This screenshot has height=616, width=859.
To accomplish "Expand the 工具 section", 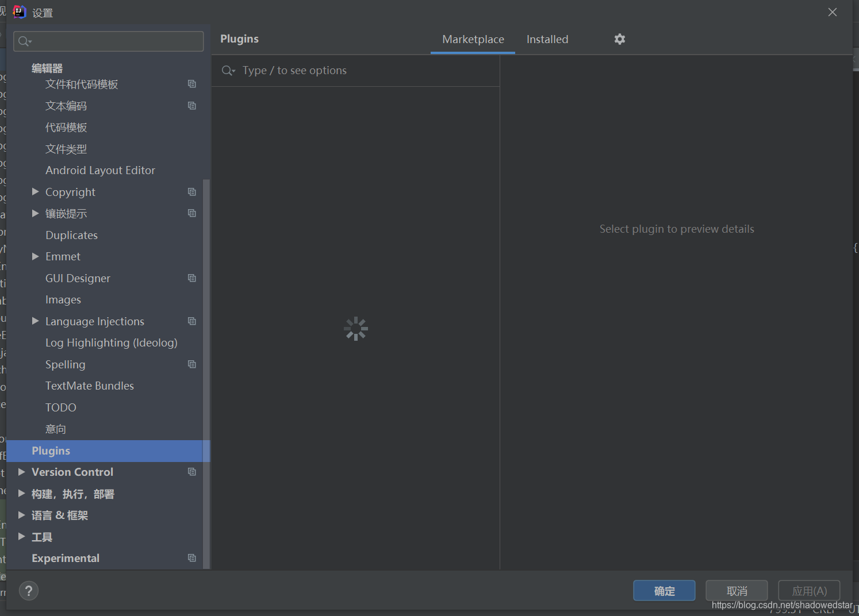I will pos(21,536).
